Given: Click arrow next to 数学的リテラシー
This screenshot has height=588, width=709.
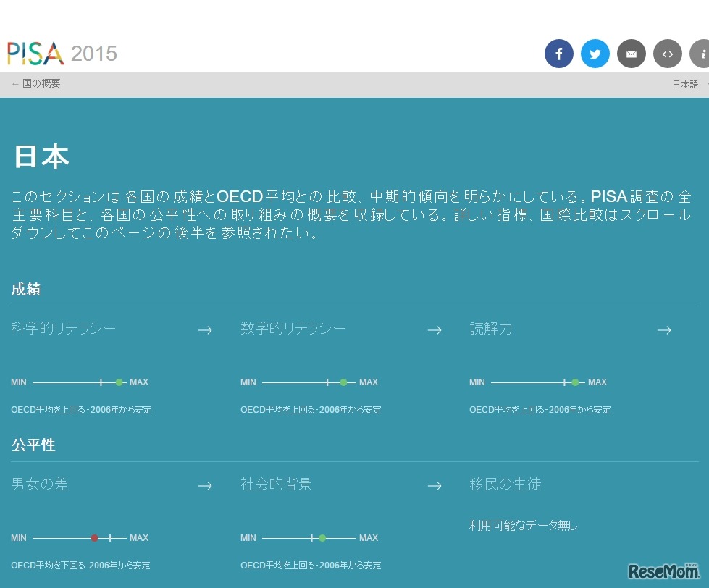Looking at the screenshot, I should tap(435, 330).
